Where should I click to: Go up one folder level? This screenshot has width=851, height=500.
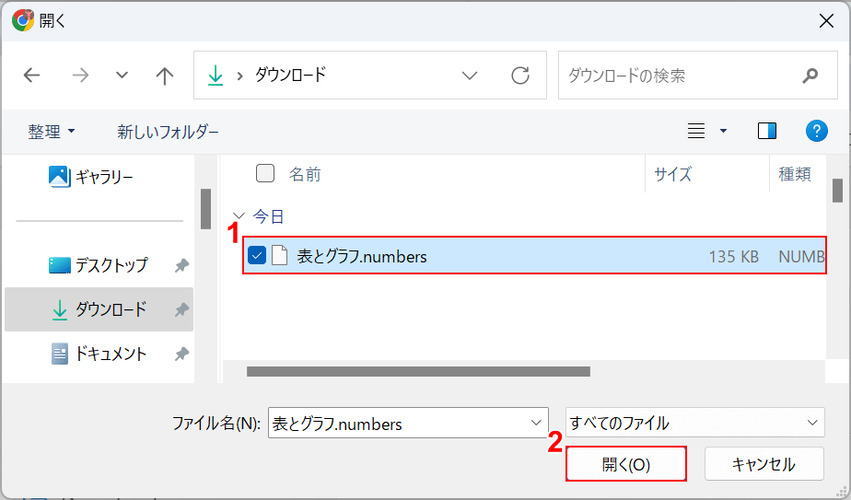click(164, 75)
